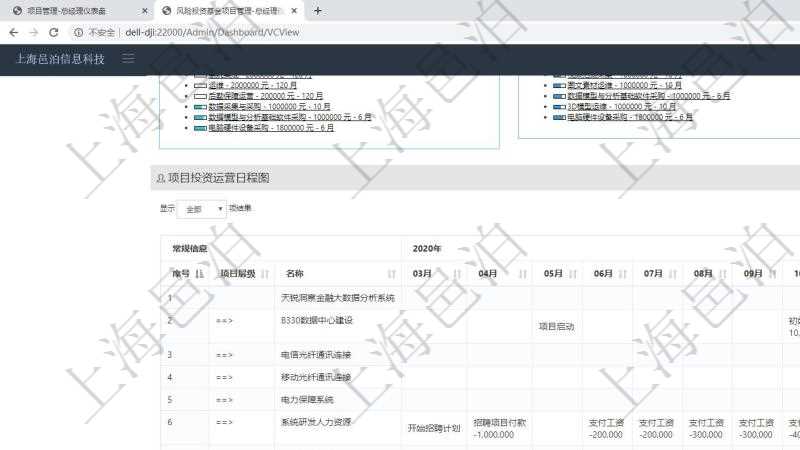Open the site info 不安全 icon
The height and width of the screenshot is (450, 800).
79,32
